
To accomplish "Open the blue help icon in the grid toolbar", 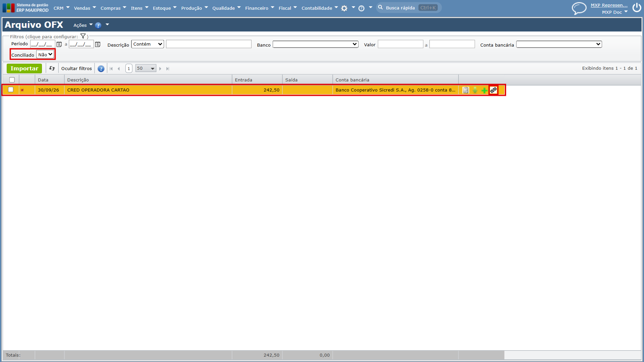I will coord(101,69).
